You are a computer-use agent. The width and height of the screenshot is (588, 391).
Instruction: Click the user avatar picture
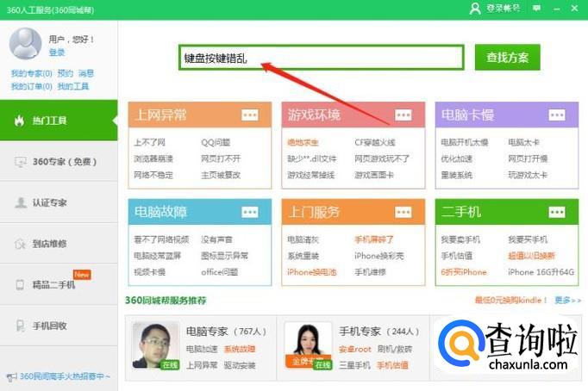[x=25, y=44]
